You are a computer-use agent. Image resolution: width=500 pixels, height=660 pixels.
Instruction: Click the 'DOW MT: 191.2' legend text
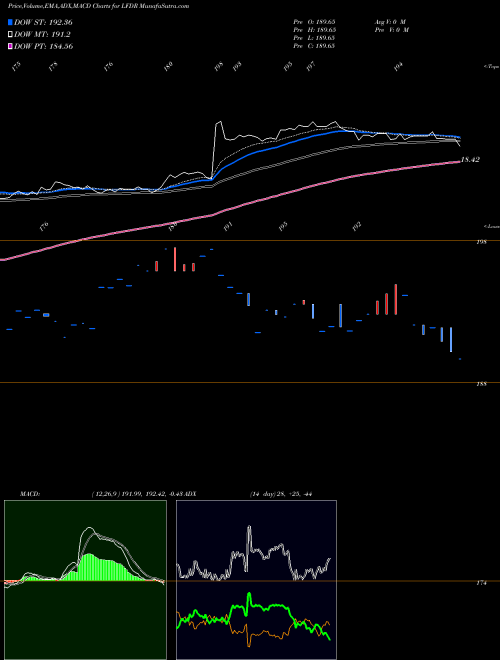(42, 35)
